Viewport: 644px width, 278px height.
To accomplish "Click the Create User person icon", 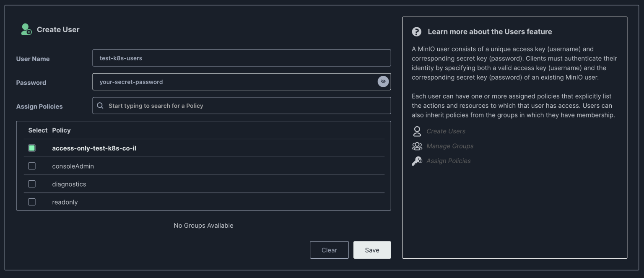I will pos(26,29).
